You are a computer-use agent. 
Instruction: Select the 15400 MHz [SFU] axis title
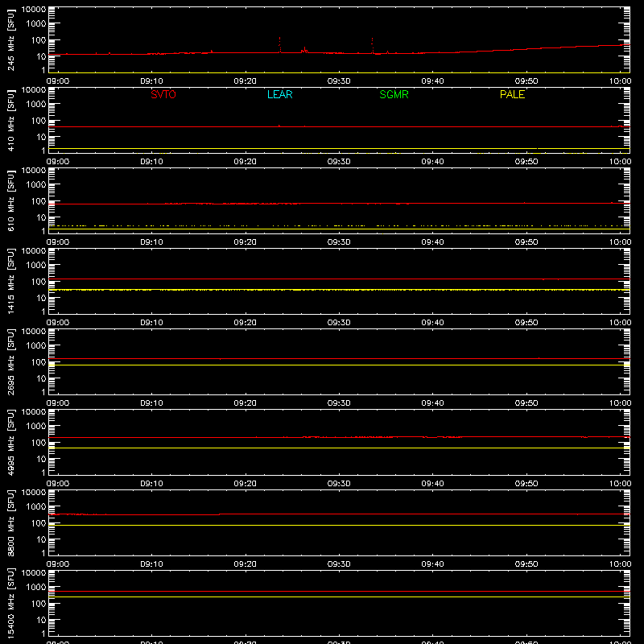pyautogui.click(x=10, y=603)
